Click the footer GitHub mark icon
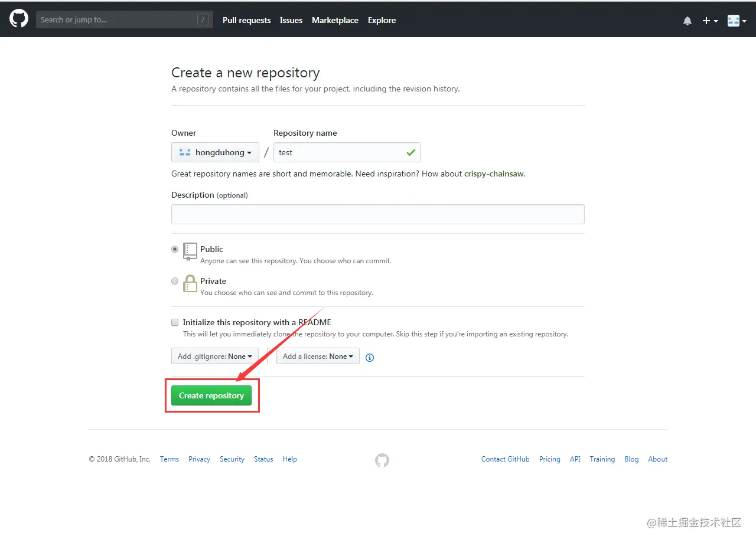The width and height of the screenshot is (756, 543). tap(382, 460)
